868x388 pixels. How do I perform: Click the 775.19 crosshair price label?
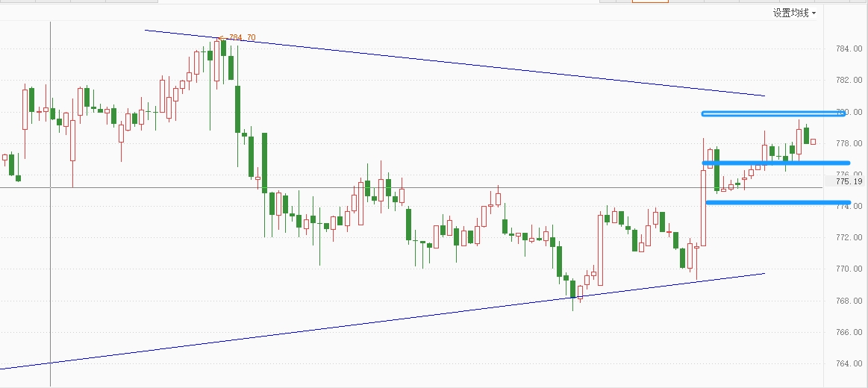click(849, 181)
